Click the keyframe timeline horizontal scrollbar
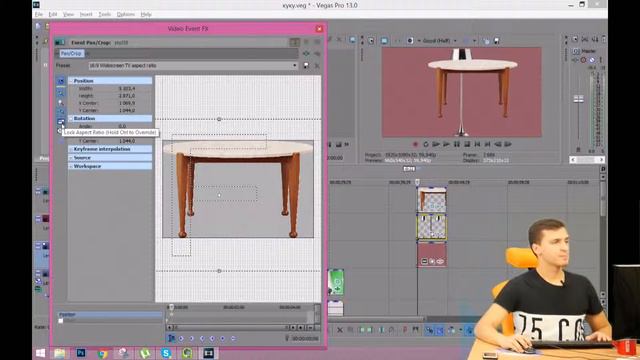The image size is (640, 360). [x=231, y=327]
